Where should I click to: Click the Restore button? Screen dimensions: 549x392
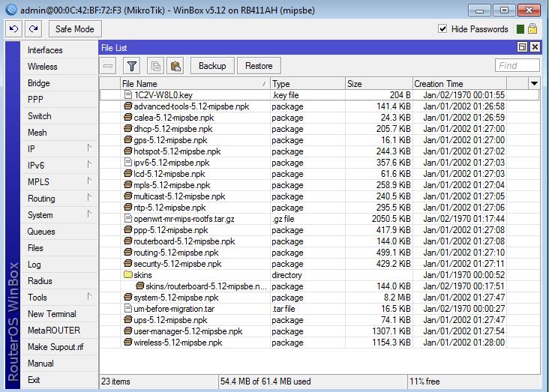(259, 66)
